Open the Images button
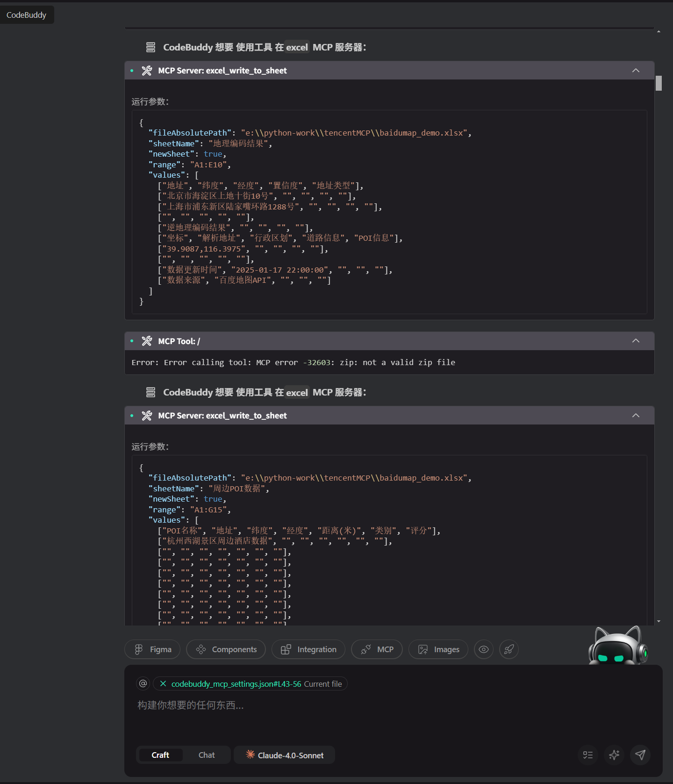 [438, 649]
